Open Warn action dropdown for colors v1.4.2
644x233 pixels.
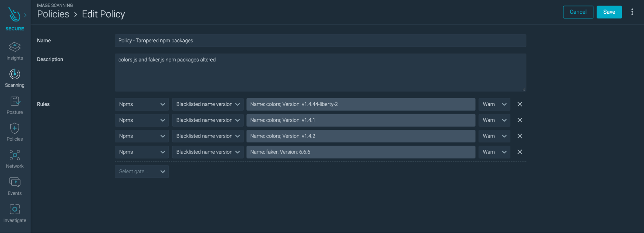point(494,136)
